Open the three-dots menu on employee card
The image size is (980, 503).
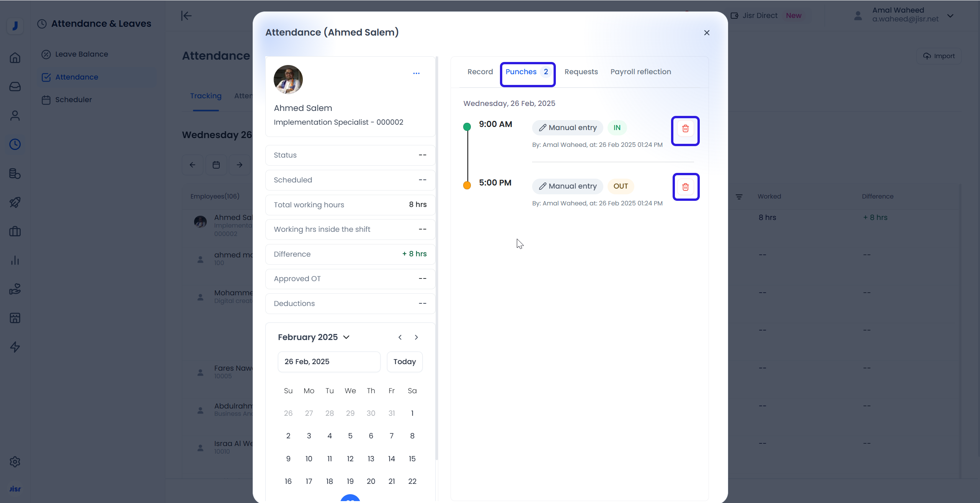(416, 73)
